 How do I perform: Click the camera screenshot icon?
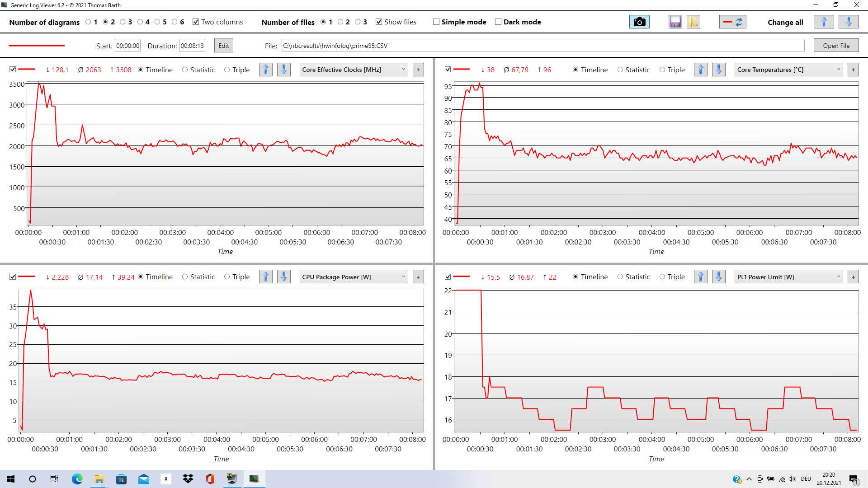click(x=639, y=22)
